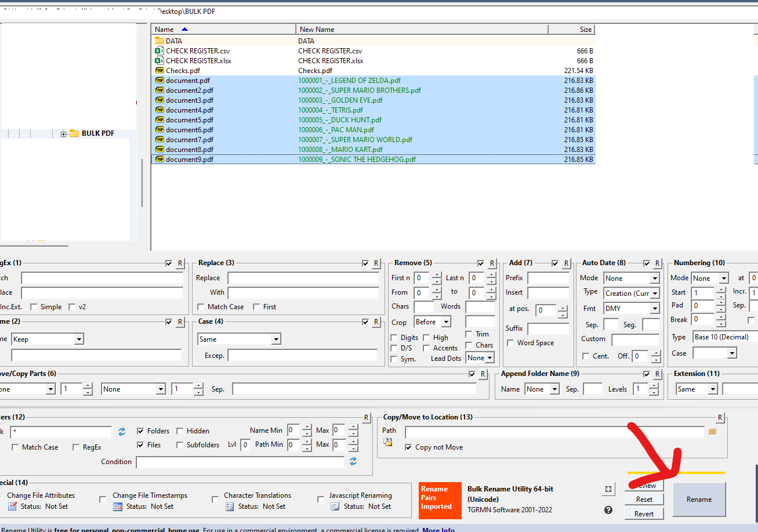Expand the BULK PDF folder node

pos(64,133)
